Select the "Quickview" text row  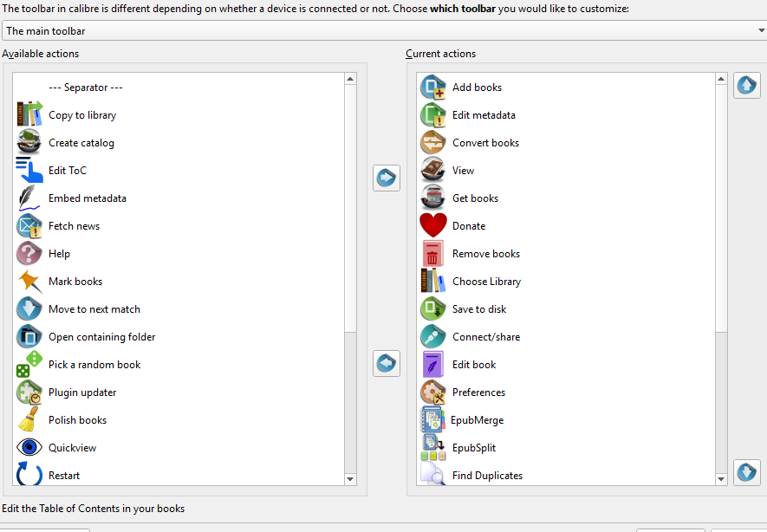click(x=73, y=448)
